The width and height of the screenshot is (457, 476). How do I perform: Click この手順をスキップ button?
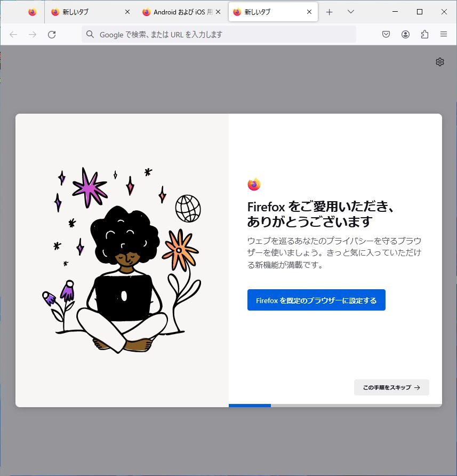click(391, 387)
